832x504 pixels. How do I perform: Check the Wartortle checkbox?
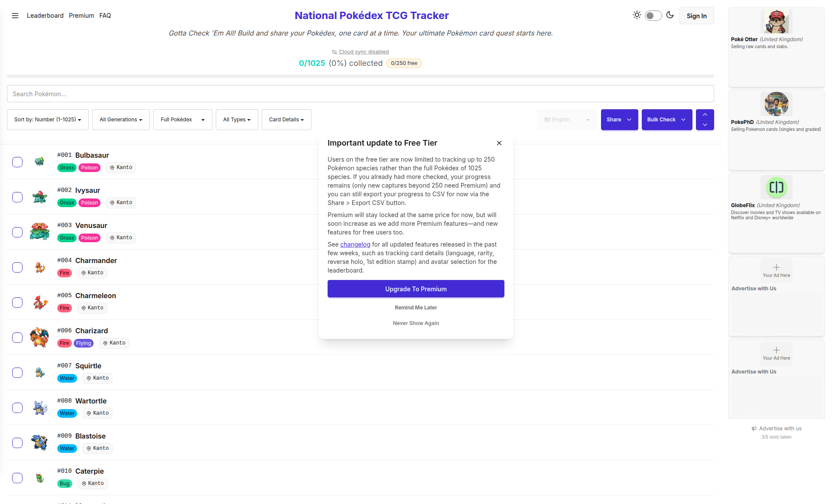[x=17, y=408]
